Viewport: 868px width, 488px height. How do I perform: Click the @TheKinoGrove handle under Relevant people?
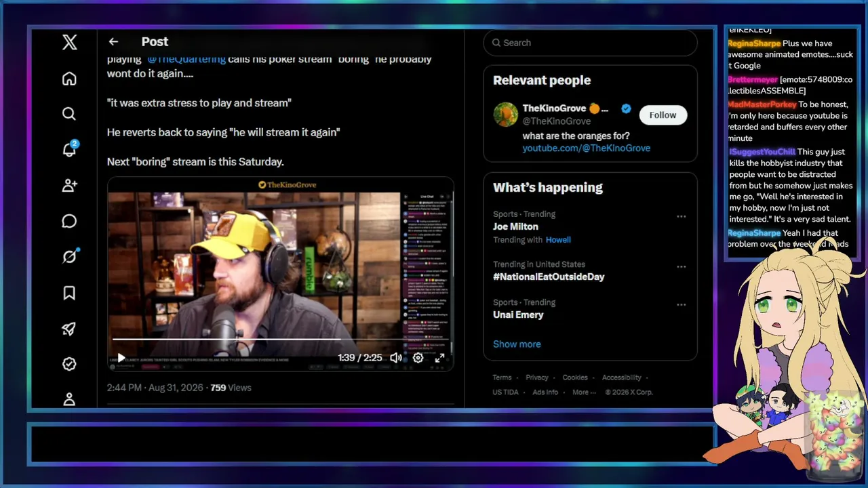click(556, 121)
